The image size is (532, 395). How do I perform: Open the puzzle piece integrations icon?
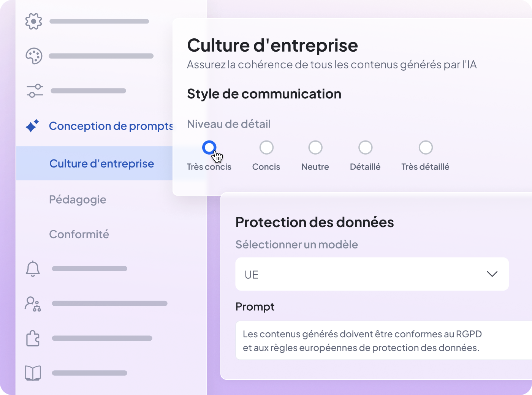[x=33, y=338]
